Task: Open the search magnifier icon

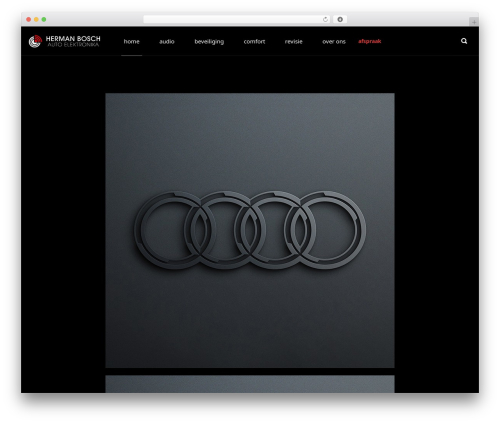Action: tap(464, 41)
